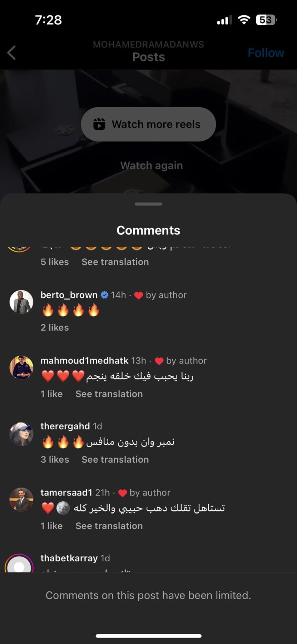Follow the MOHAMEDRAMADANWS account
The width and height of the screenshot is (297, 644).
point(266,53)
